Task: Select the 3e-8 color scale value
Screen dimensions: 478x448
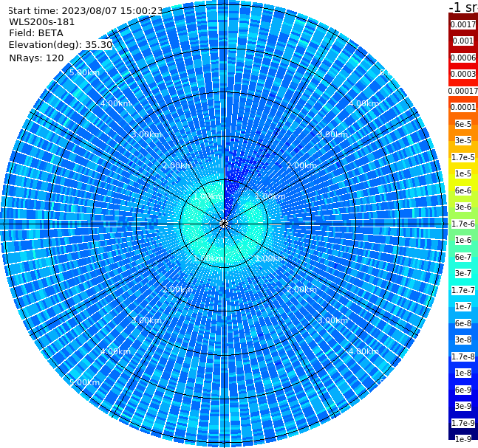Action: coord(463,340)
